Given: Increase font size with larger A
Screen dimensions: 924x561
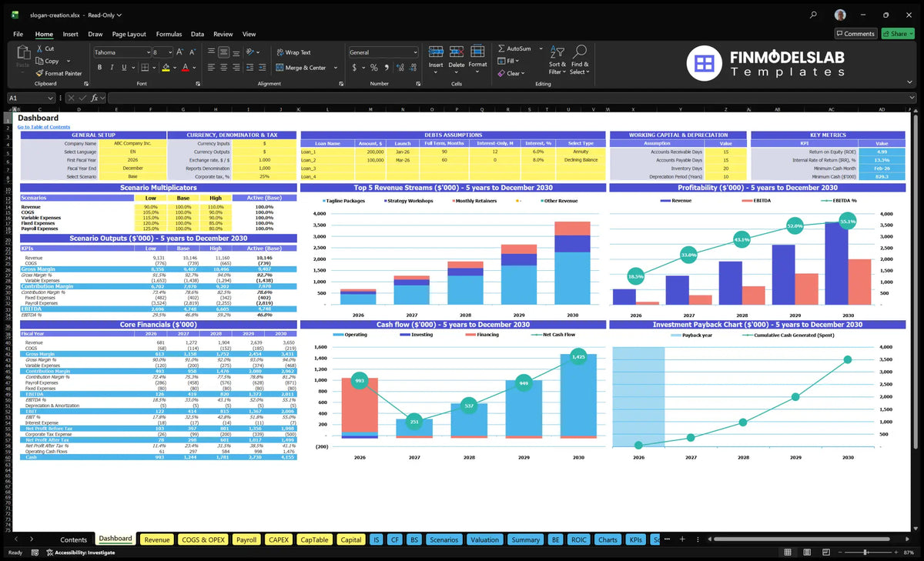Looking at the screenshot, I should (x=180, y=52).
